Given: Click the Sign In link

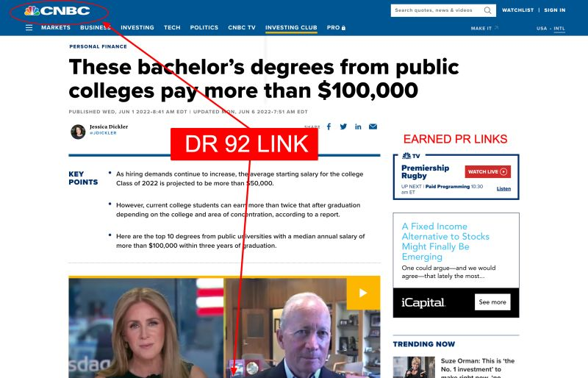Looking at the screenshot, I should (555, 10).
